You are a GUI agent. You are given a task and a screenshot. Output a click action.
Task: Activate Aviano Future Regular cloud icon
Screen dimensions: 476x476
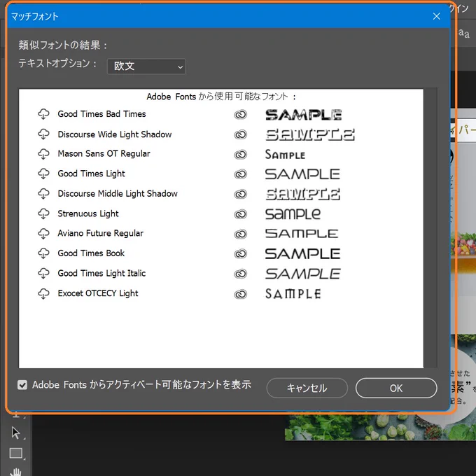[x=43, y=233]
